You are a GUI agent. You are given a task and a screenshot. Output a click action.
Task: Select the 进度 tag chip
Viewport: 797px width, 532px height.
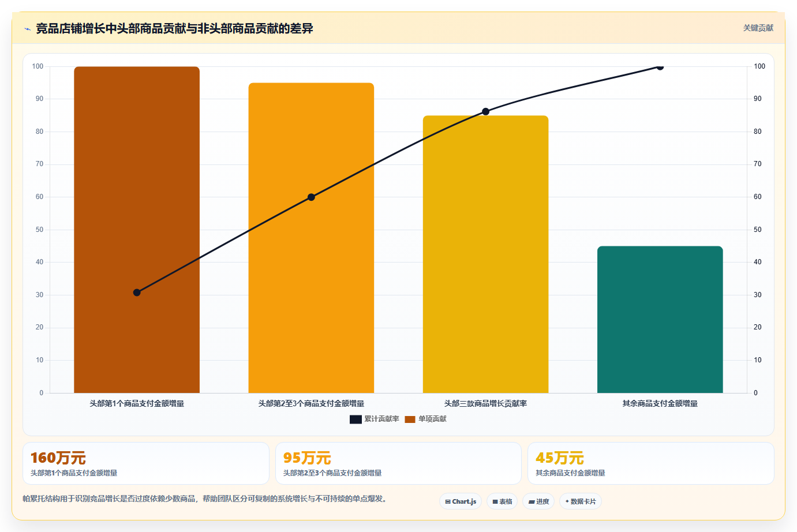pyautogui.click(x=538, y=501)
